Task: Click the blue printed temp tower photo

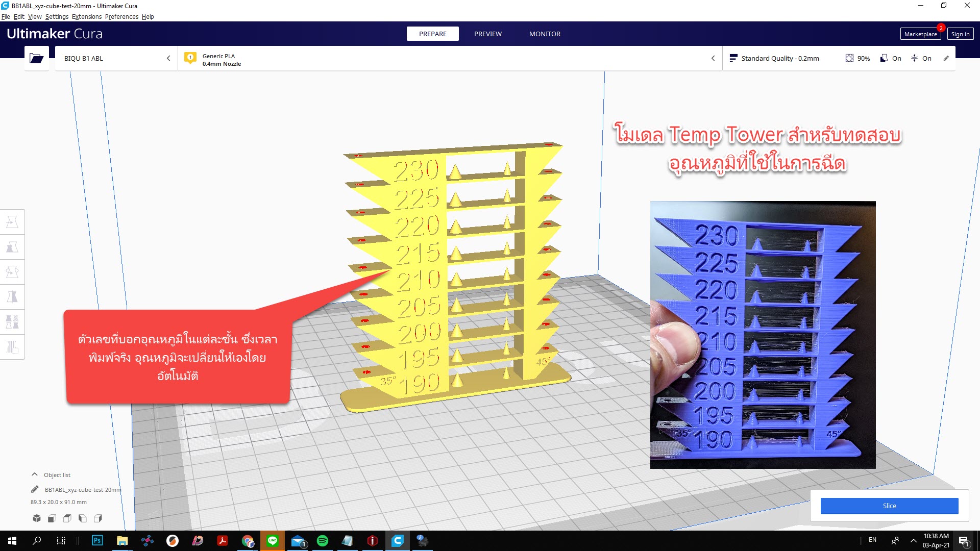Action: coord(763,335)
